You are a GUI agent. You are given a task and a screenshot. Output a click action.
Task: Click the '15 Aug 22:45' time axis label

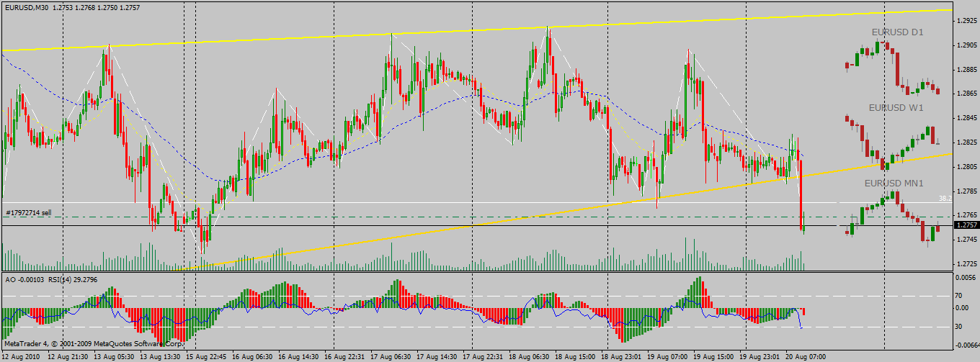[x=206, y=356]
